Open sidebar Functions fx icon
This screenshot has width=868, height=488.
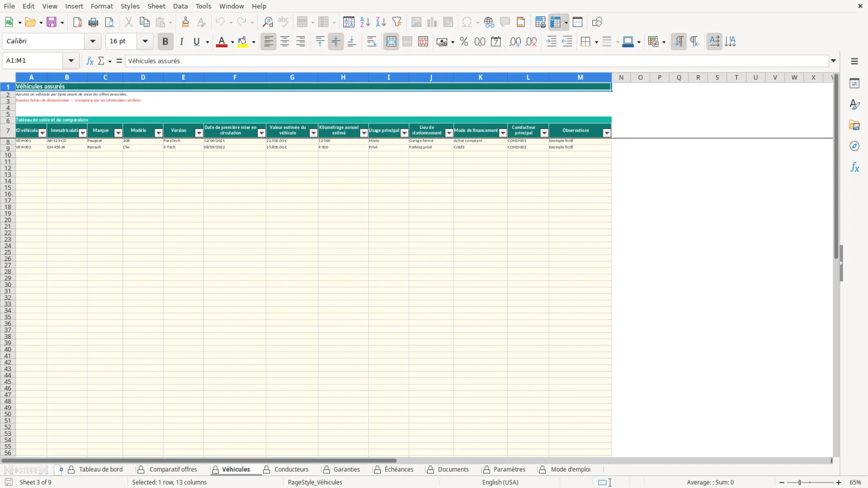tap(854, 168)
